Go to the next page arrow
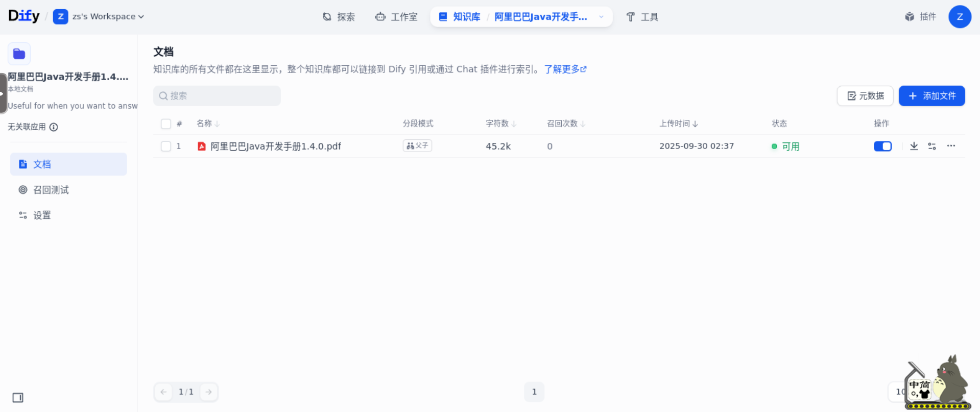980x412 pixels. tap(209, 392)
